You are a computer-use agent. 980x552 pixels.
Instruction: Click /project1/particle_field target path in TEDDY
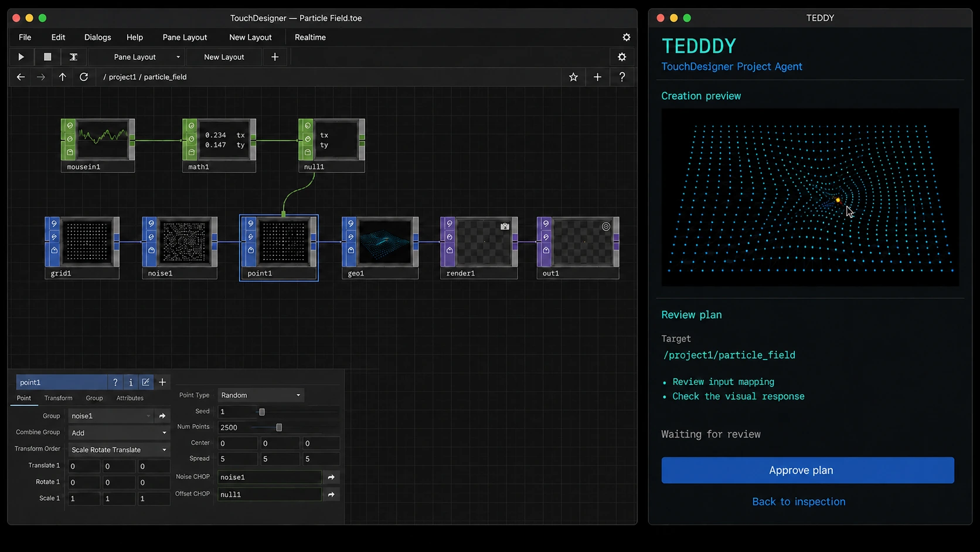[x=729, y=355]
